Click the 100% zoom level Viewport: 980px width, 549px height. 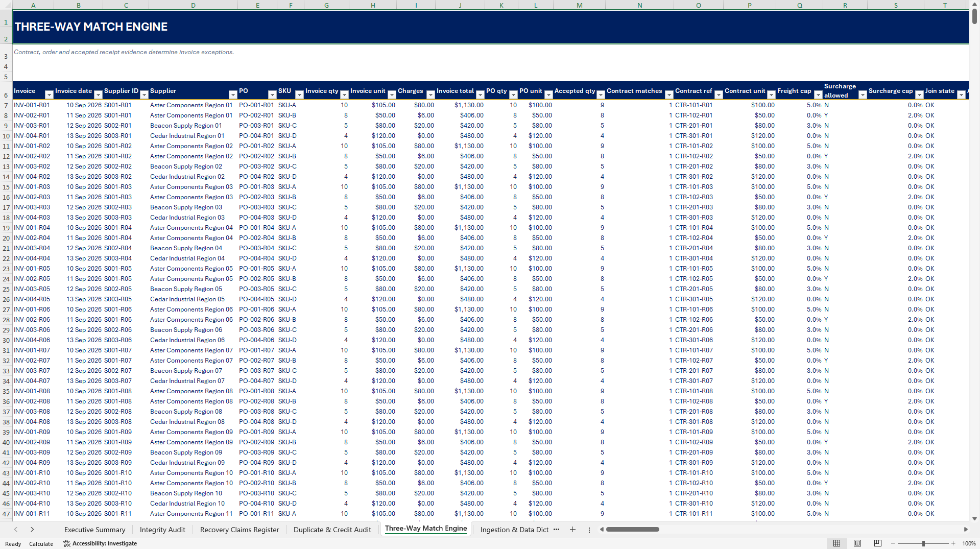[x=969, y=543]
